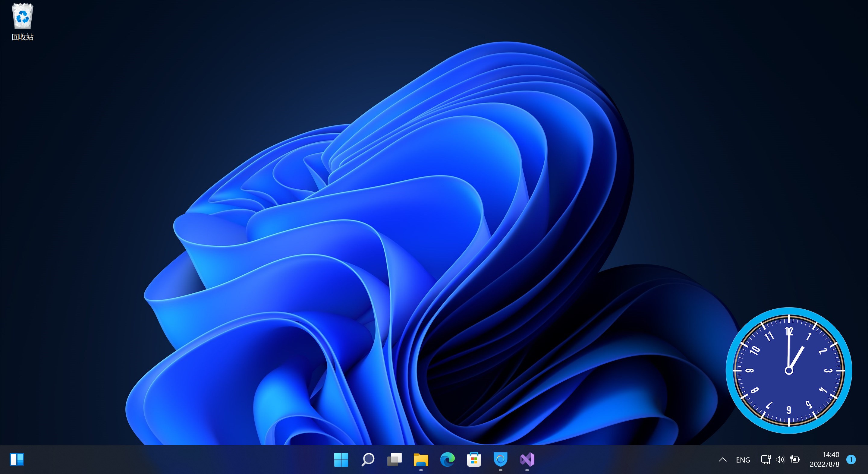868x474 pixels.
Task: Open the battery and power flyout
Action: pyautogui.click(x=795, y=460)
